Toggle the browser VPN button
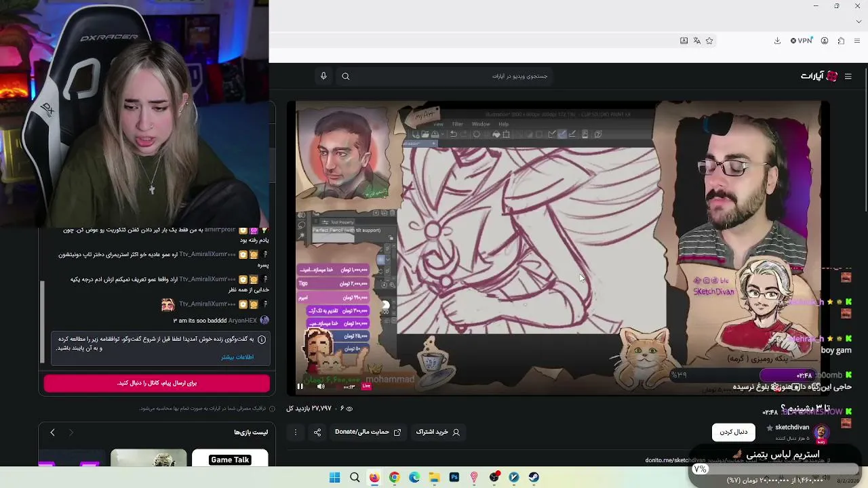 coord(802,41)
